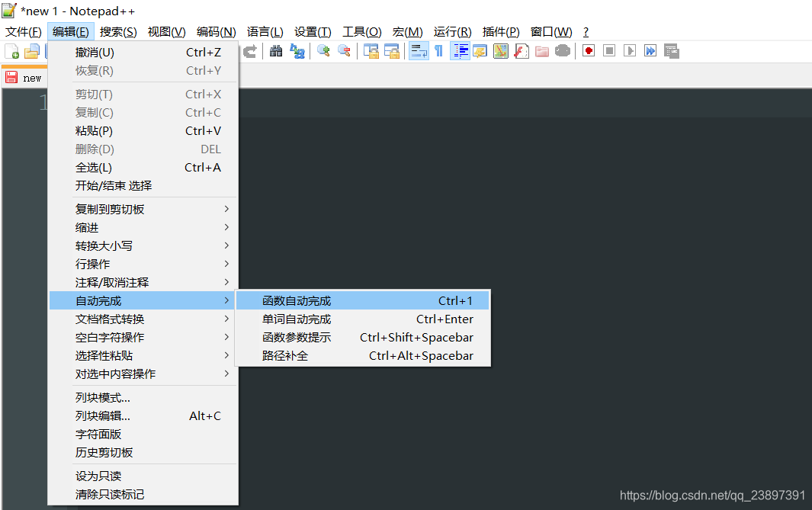Click the 编辑(E) menu
This screenshot has height=510, width=812.
70,32
